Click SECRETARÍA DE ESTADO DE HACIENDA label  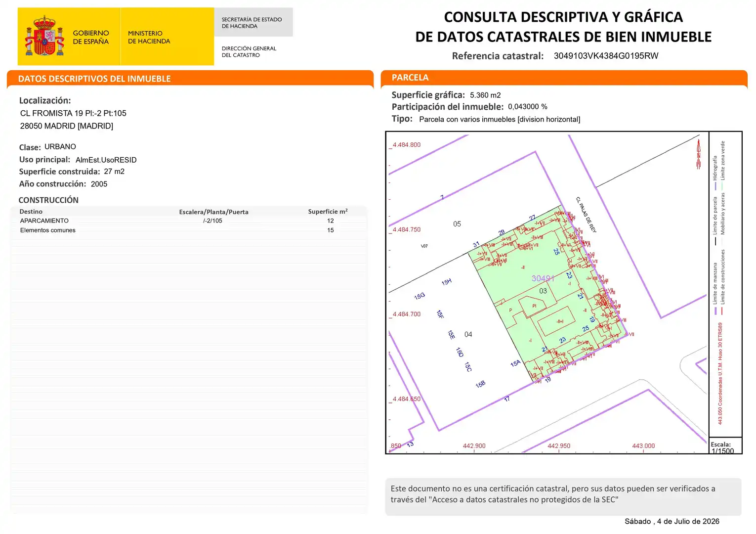[252, 23]
